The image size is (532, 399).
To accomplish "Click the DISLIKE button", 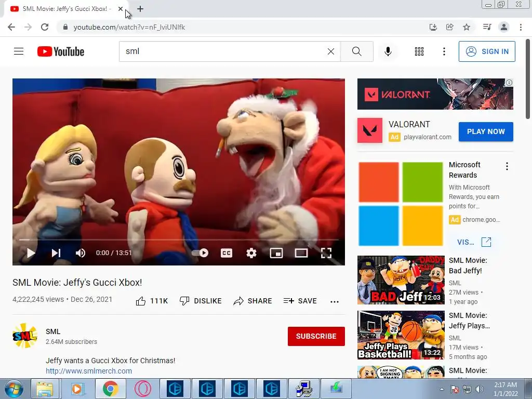I will (x=201, y=301).
